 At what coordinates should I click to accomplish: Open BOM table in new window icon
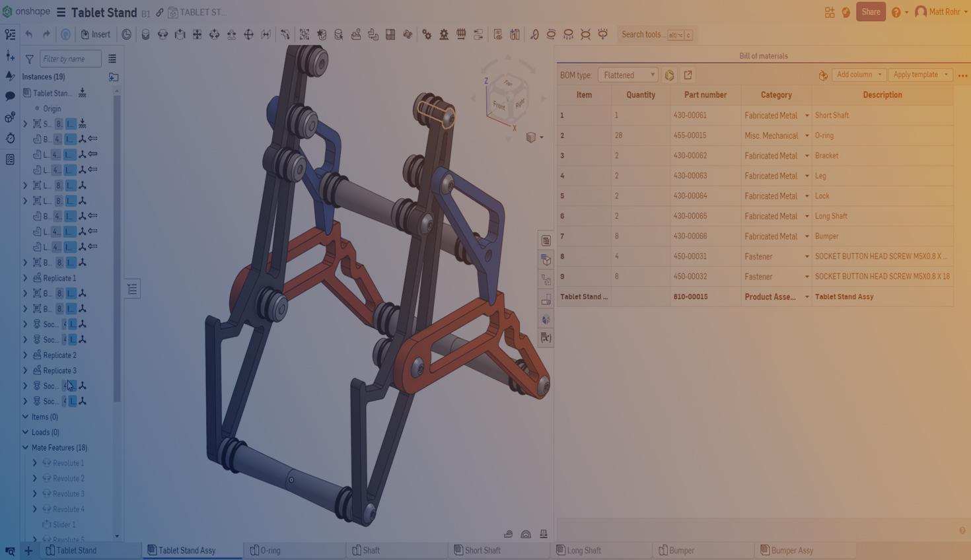tap(688, 75)
